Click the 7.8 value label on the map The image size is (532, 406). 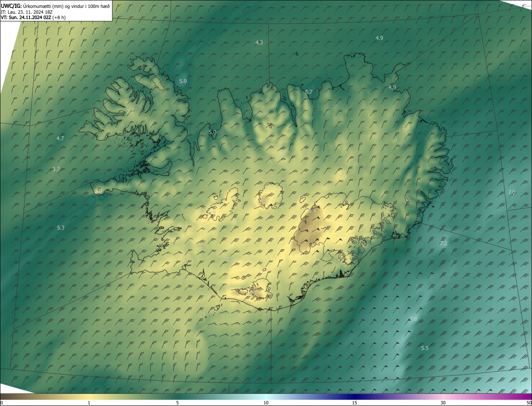(414, 319)
